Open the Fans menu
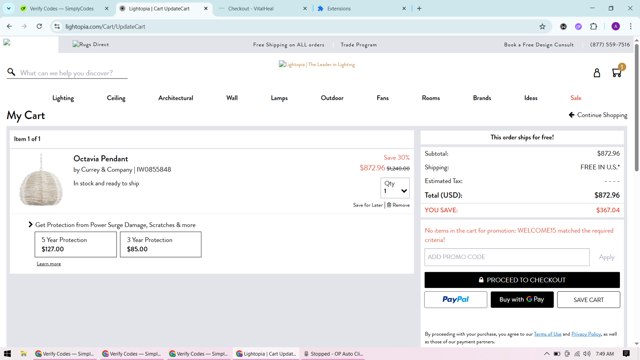640x360 pixels. pyautogui.click(x=382, y=98)
